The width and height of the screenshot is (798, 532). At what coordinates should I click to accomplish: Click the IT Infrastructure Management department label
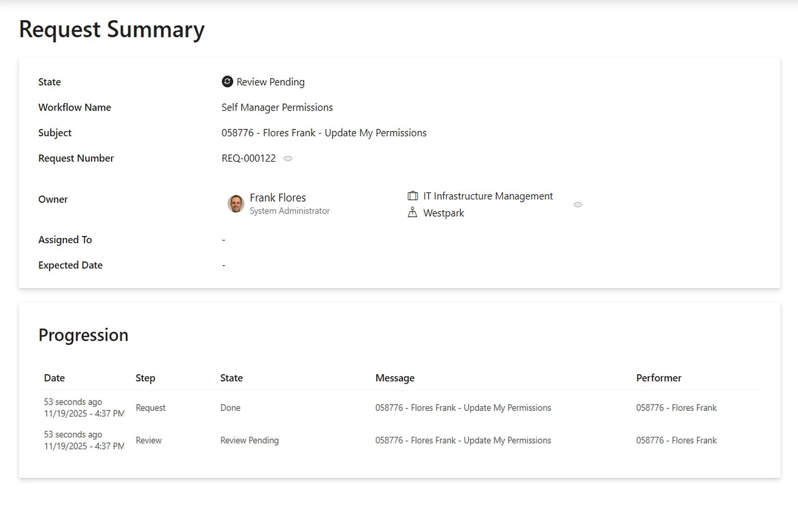488,196
